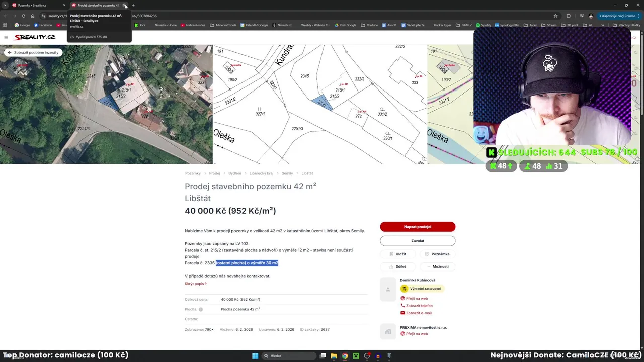This screenshot has width=644, height=362.
Task: Go to Bydlení breadcrumb
Action: coord(234,173)
